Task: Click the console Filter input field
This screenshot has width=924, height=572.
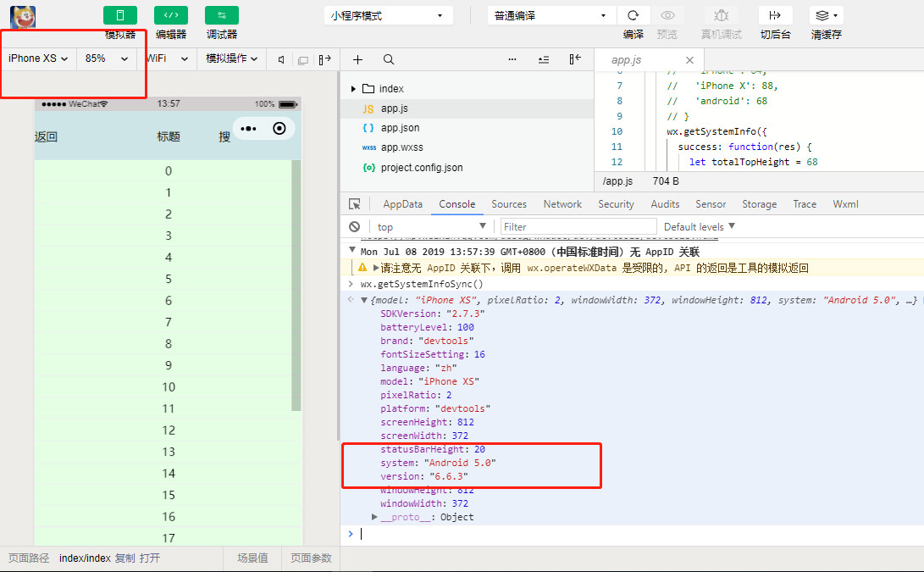Action: pyautogui.click(x=578, y=226)
